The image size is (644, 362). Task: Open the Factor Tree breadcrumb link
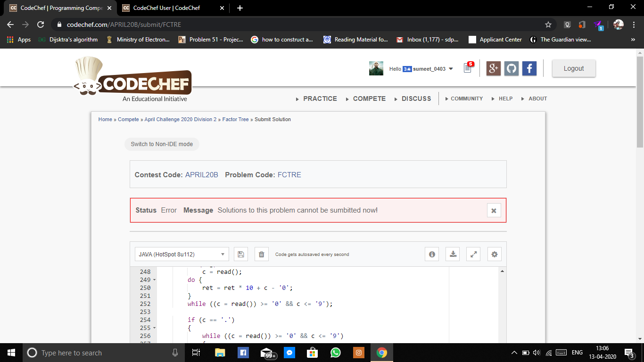point(235,120)
